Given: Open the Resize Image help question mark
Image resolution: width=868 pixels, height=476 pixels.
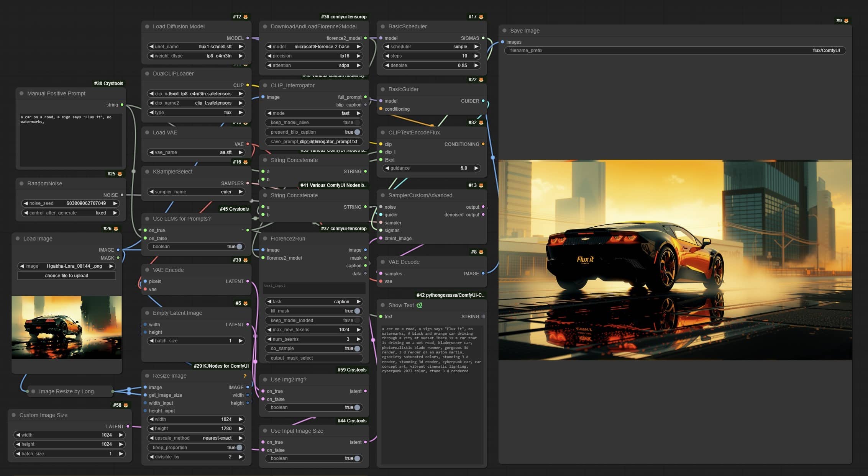Looking at the screenshot, I should tap(245, 376).
